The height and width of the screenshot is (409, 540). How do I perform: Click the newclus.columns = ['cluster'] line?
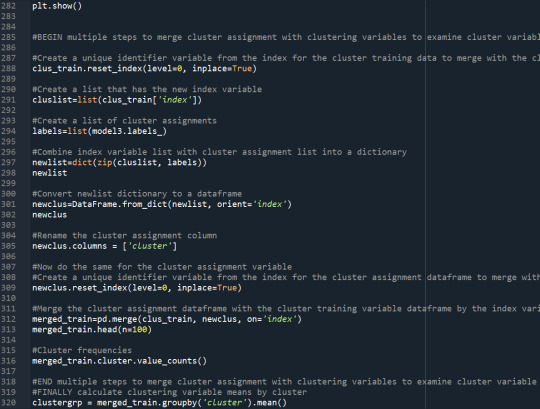[104, 246]
